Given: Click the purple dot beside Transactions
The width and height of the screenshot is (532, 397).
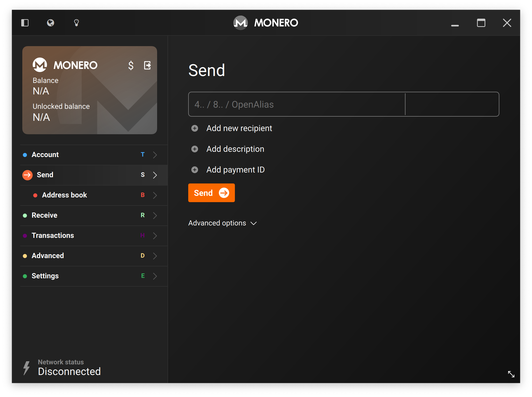Looking at the screenshot, I should click(x=25, y=236).
